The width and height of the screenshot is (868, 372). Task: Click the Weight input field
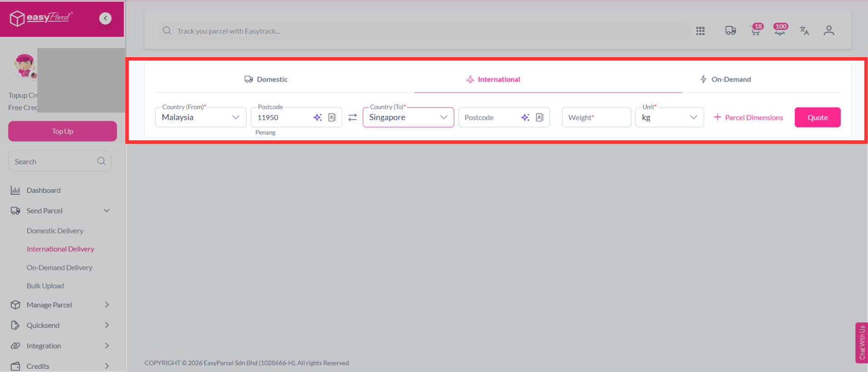coord(597,117)
